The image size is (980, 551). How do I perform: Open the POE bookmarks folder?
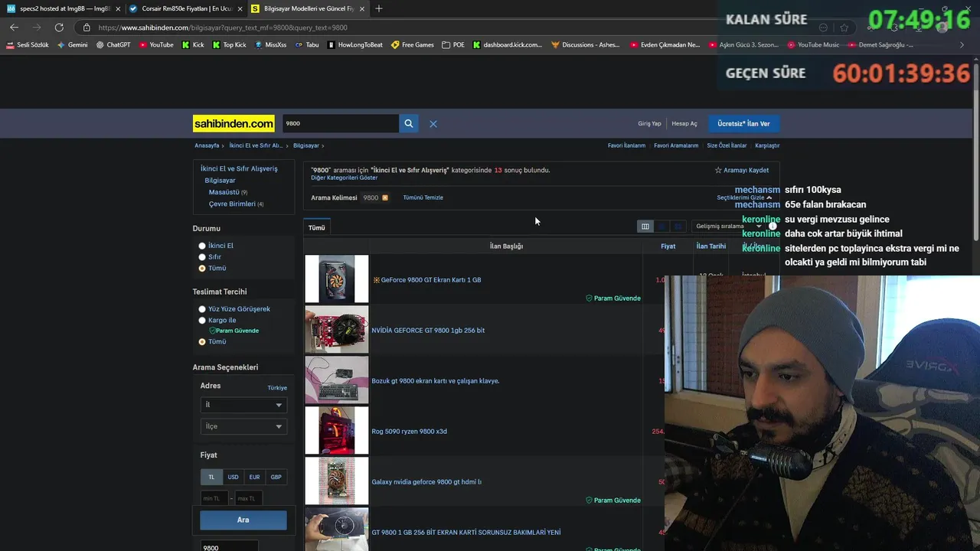click(x=453, y=45)
